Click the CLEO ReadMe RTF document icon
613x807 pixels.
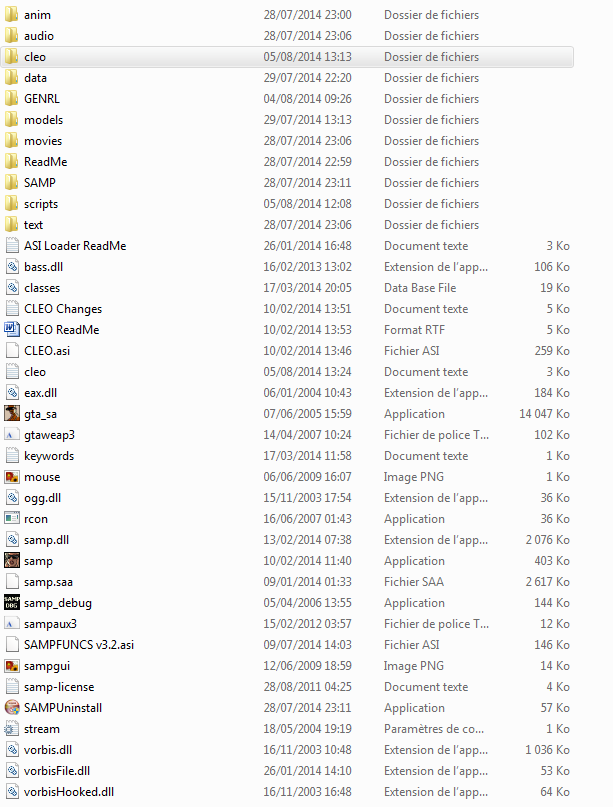[12, 329]
